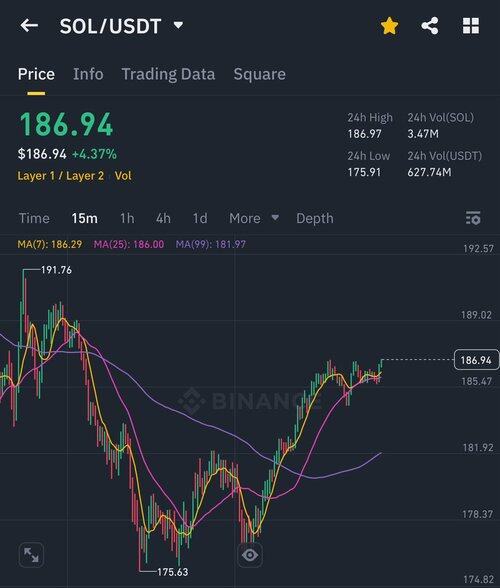Open the share icon
This screenshot has width=500, height=588.
point(430,26)
